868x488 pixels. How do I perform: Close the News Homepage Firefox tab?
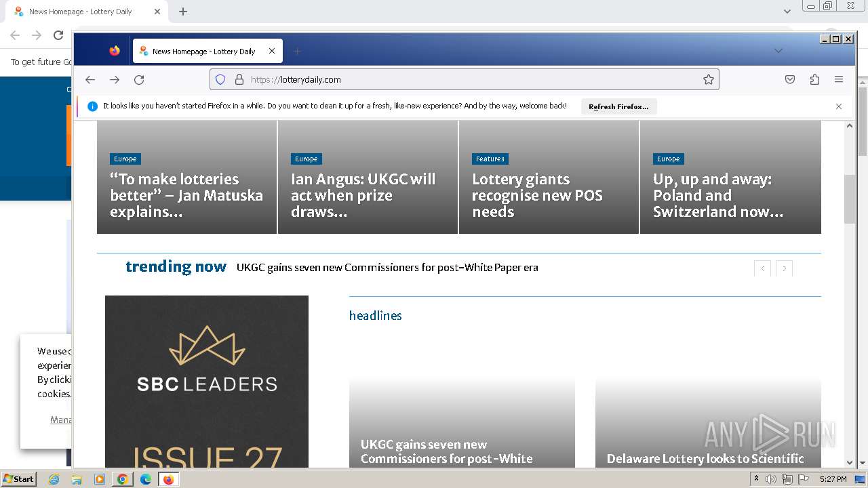[272, 51]
